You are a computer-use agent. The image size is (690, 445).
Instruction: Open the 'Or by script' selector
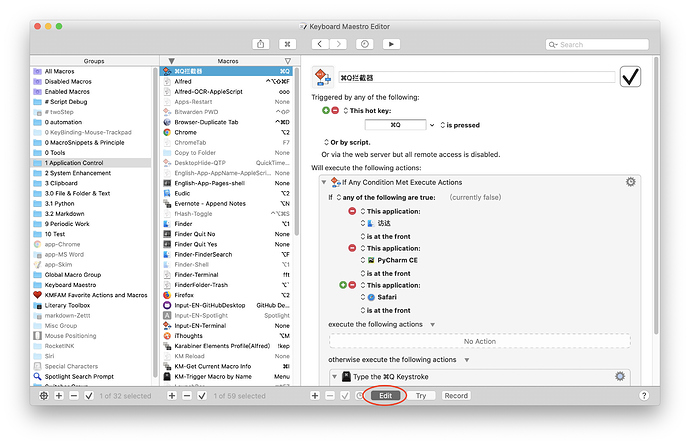[x=327, y=142]
